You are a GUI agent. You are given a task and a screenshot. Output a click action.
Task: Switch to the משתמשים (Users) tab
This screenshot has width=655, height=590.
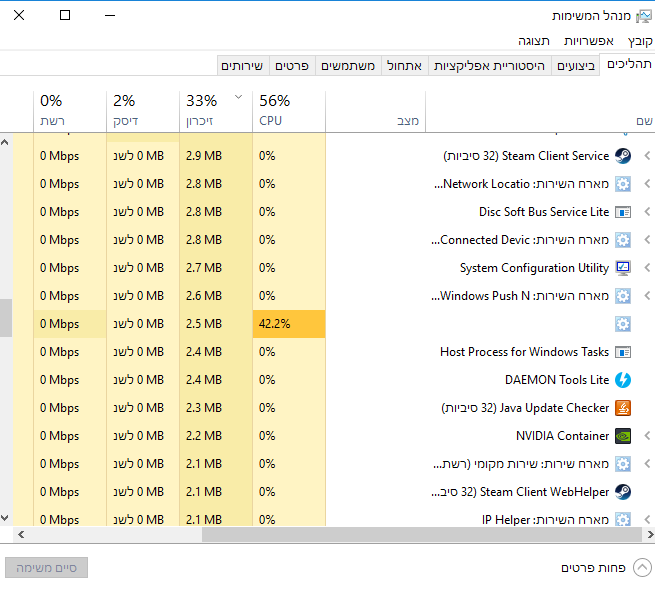[x=348, y=66]
